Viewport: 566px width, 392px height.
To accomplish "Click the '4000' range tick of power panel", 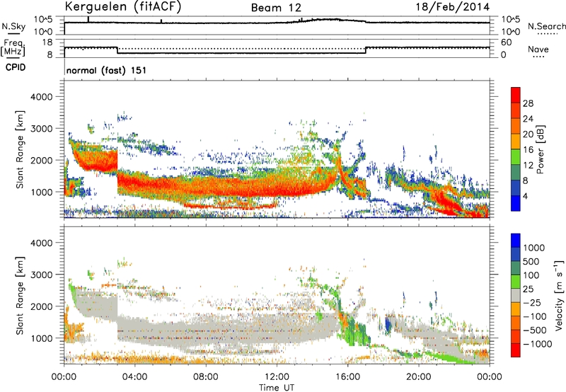I will (42, 97).
